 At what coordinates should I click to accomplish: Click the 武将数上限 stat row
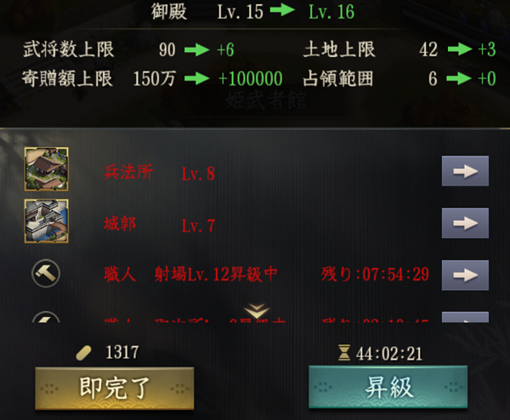coord(128,49)
